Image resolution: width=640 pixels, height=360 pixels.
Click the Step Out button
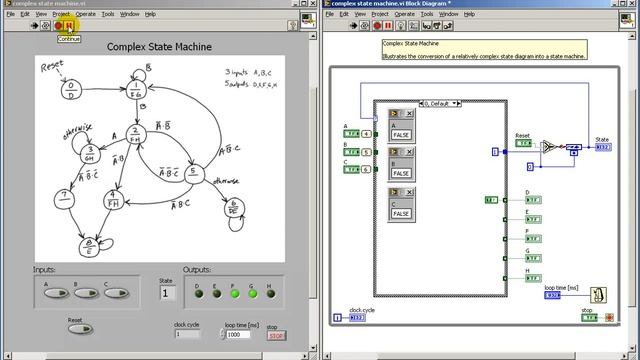click(x=448, y=26)
